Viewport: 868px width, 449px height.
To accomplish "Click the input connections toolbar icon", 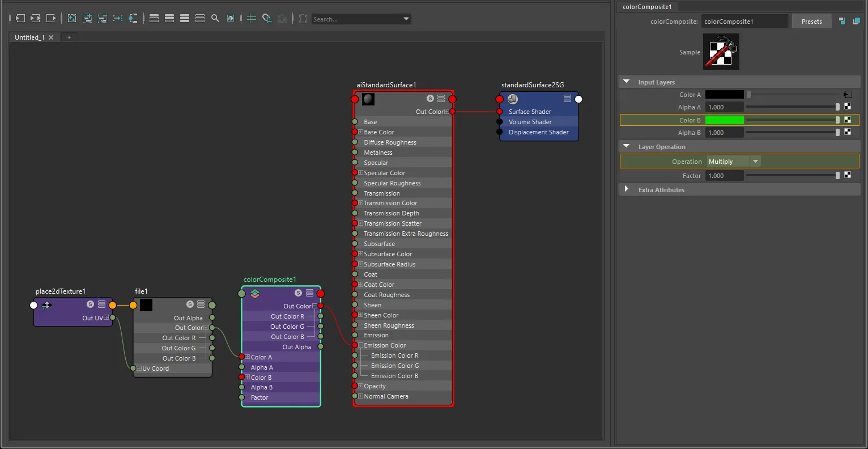I will point(20,18).
